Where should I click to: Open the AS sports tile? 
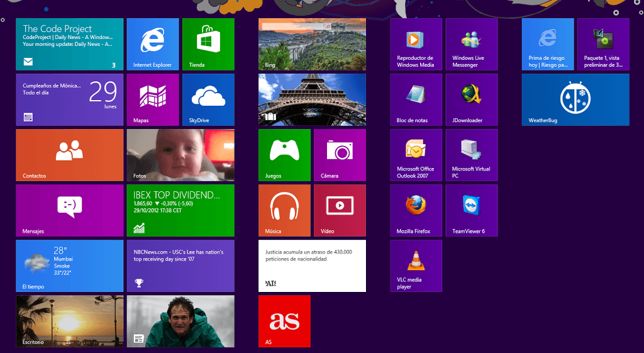coord(285,322)
